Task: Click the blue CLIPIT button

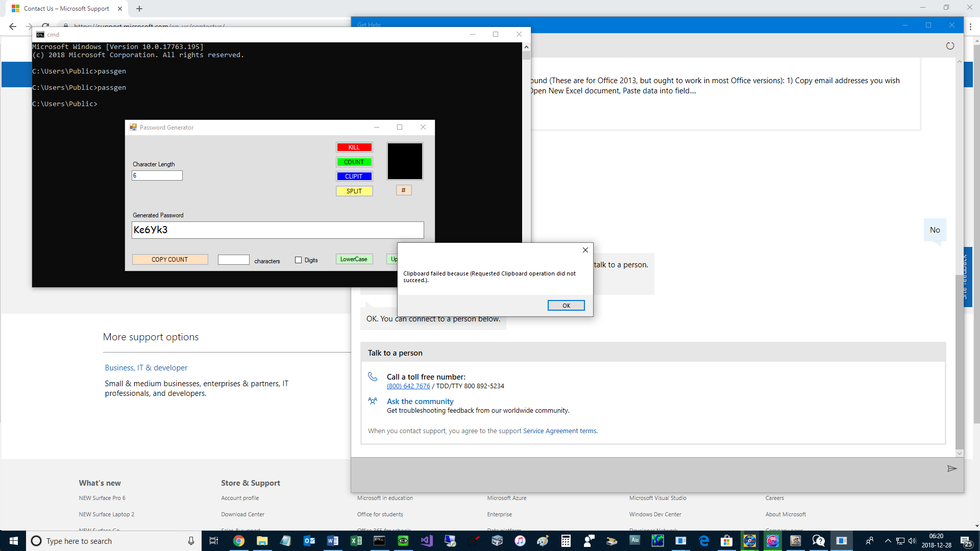Action: coord(354,176)
